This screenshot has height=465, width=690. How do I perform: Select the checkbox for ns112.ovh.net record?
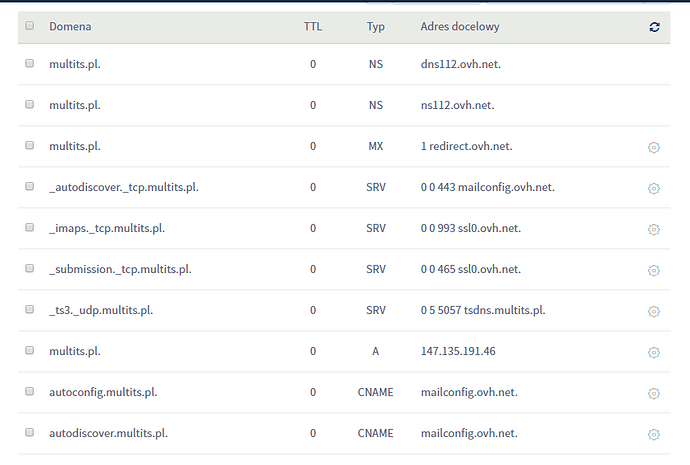tap(29, 104)
